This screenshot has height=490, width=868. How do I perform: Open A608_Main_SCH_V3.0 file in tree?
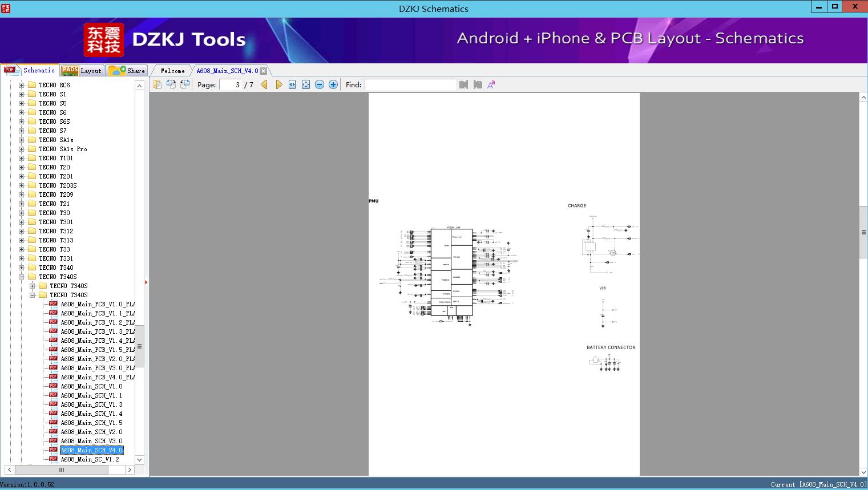91,441
